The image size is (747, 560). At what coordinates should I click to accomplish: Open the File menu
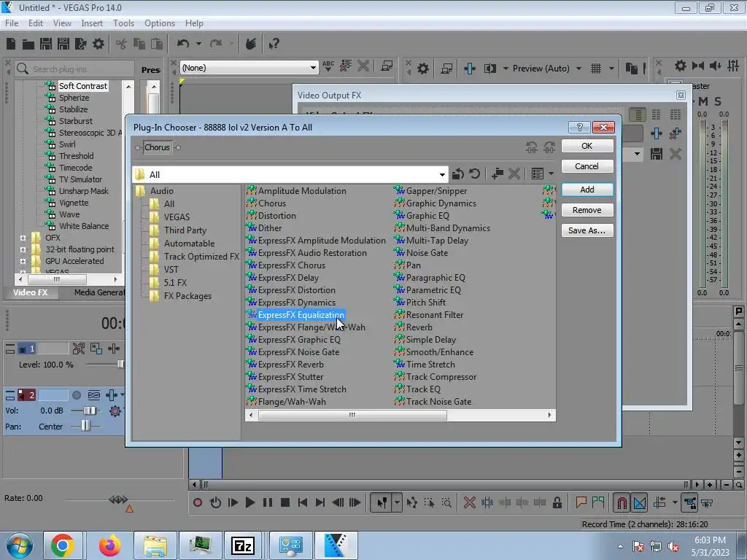(x=12, y=23)
